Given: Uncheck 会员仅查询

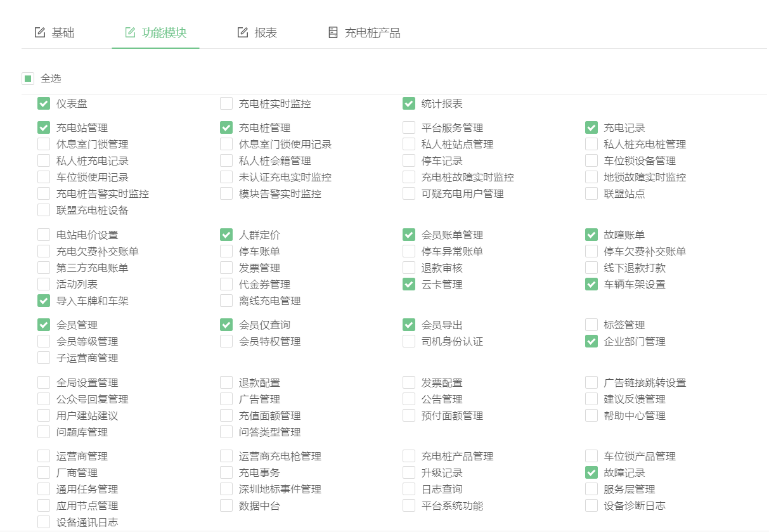Looking at the screenshot, I should 226,324.
